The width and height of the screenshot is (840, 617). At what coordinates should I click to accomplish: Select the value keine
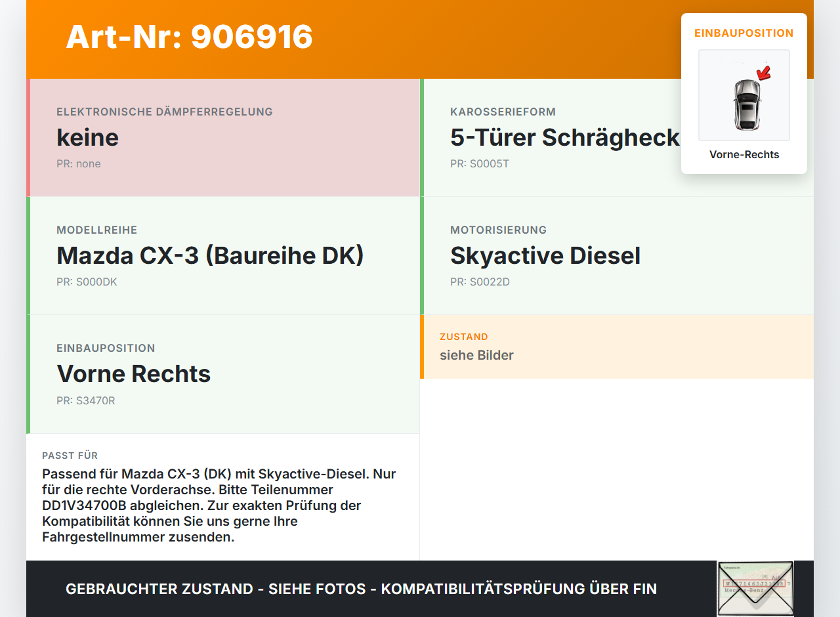pos(87,137)
